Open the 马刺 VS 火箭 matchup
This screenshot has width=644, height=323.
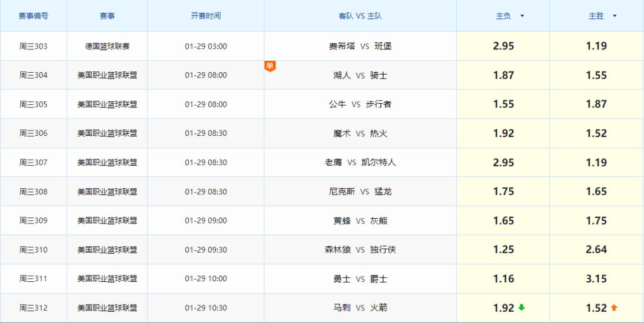point(360,308)
